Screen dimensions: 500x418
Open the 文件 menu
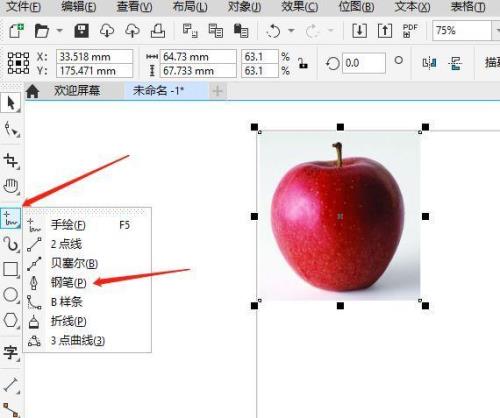pyautogui.click(x=24, y=7)
